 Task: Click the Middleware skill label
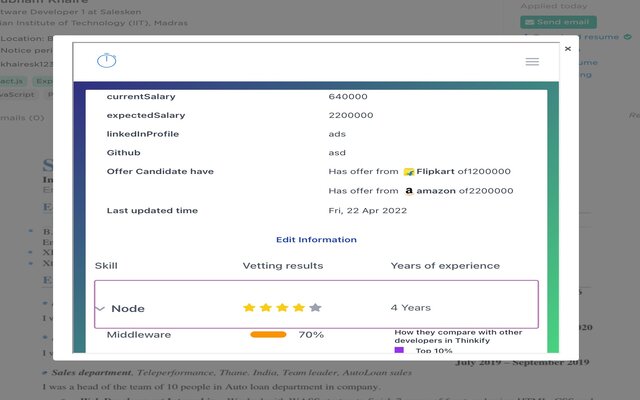coord(139,335)
